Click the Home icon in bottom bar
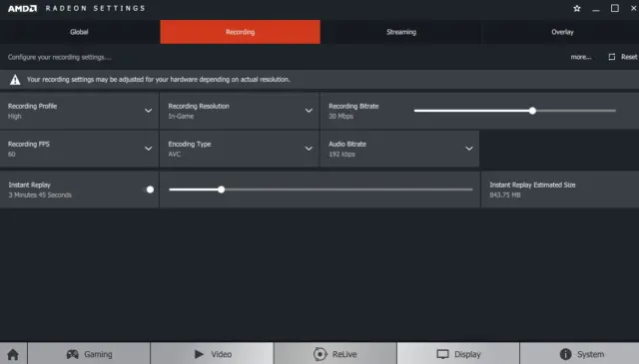This screenshot has height=364, width=639. [x=13, y=354]
